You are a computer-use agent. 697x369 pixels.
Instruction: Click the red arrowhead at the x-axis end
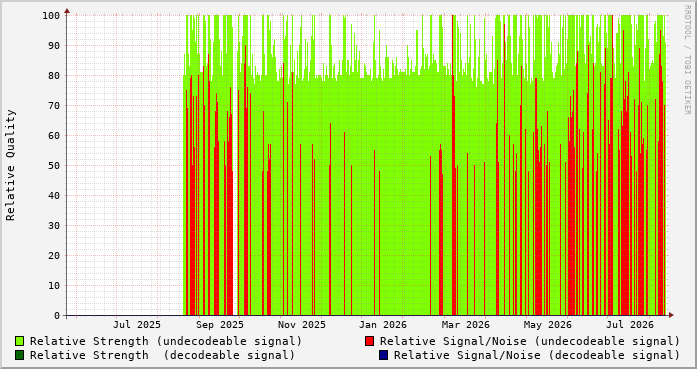[671, 315]
